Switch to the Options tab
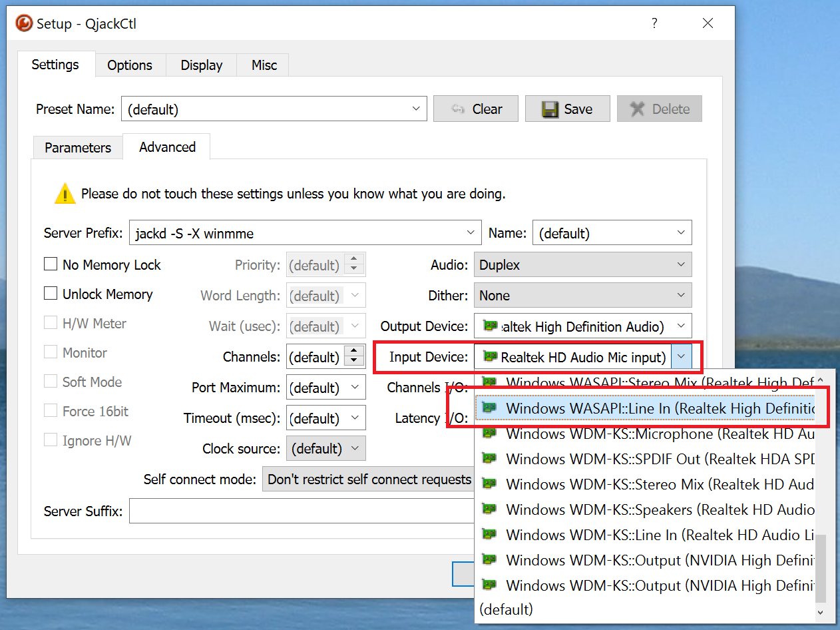 tap(130, 65)
